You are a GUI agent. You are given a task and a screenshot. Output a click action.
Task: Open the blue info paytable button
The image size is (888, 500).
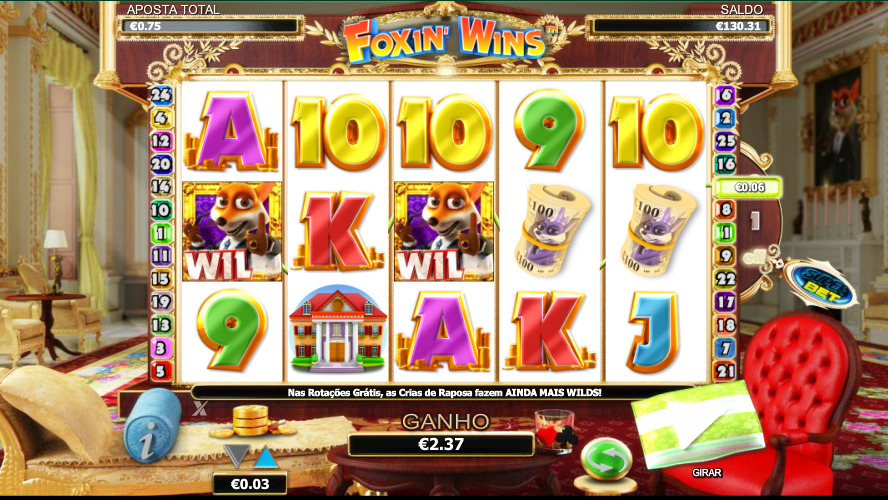[x=151, y=425]
